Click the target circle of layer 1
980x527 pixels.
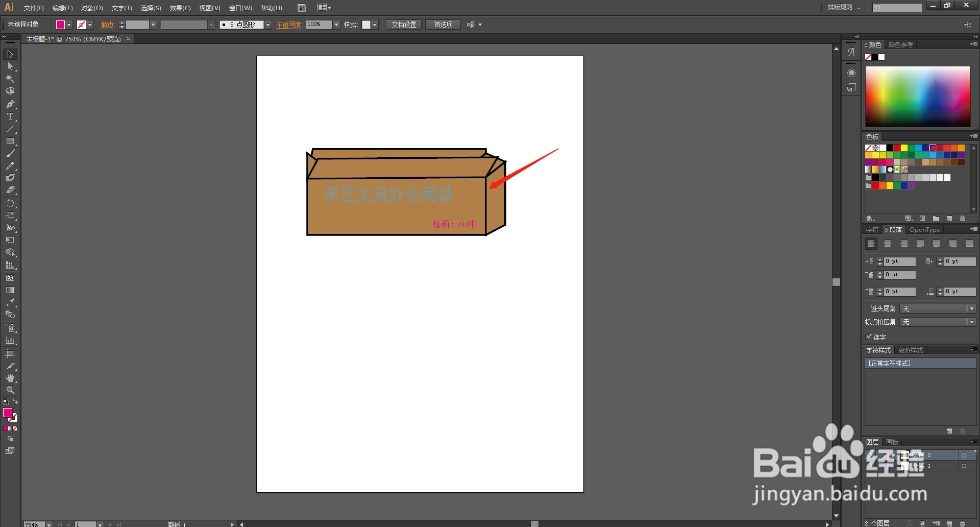coord(964,466)
